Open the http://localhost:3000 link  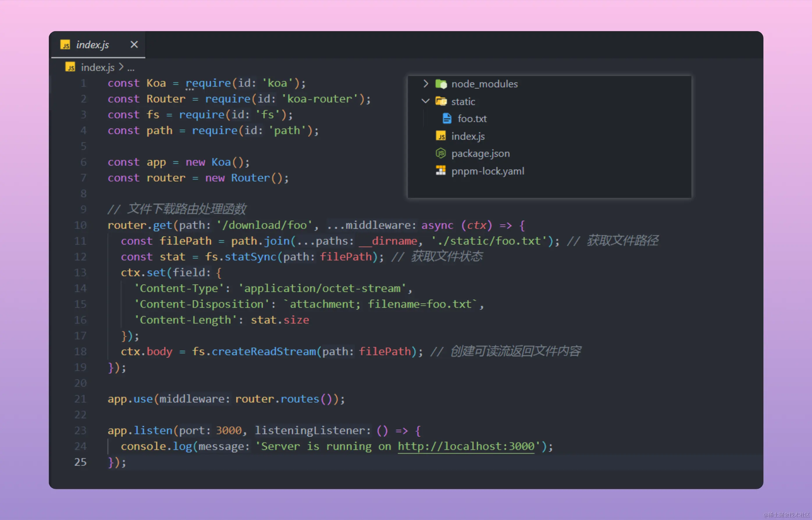click(466, 446)
